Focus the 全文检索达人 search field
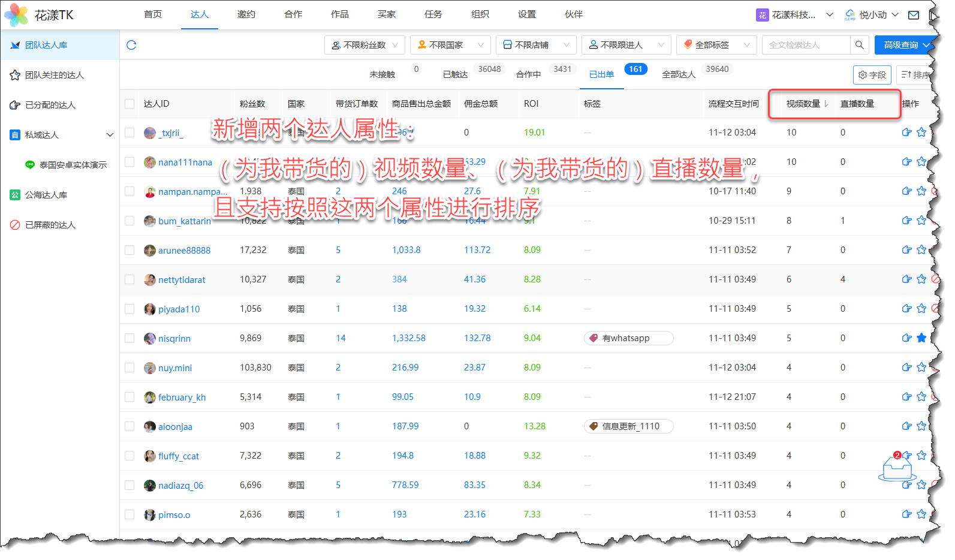 click(x=806, y=45)
